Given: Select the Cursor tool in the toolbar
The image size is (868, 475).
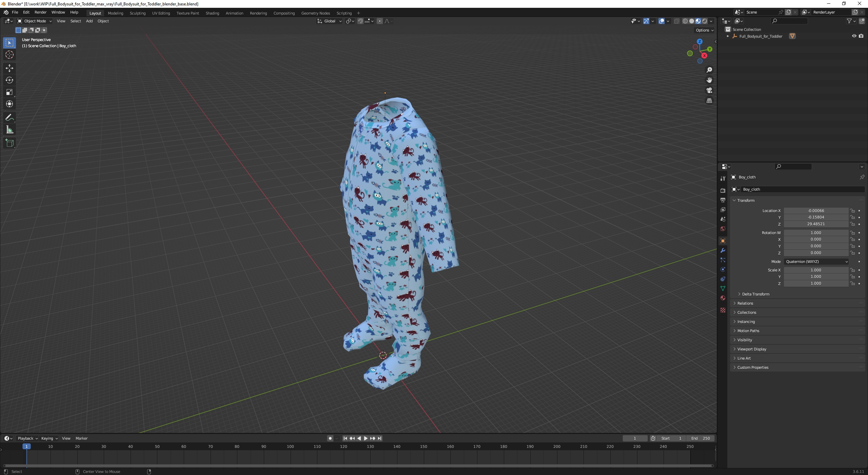Looking at the screenshot, I should (x=9, y=55).
